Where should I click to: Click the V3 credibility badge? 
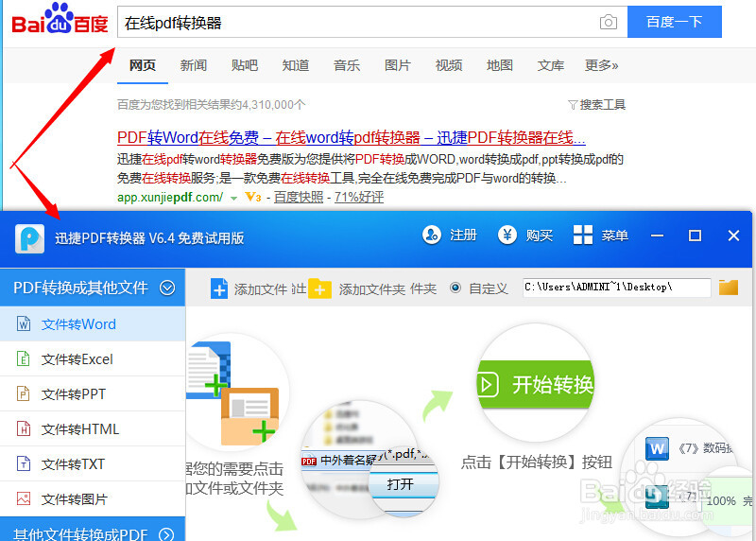point(253,197)
